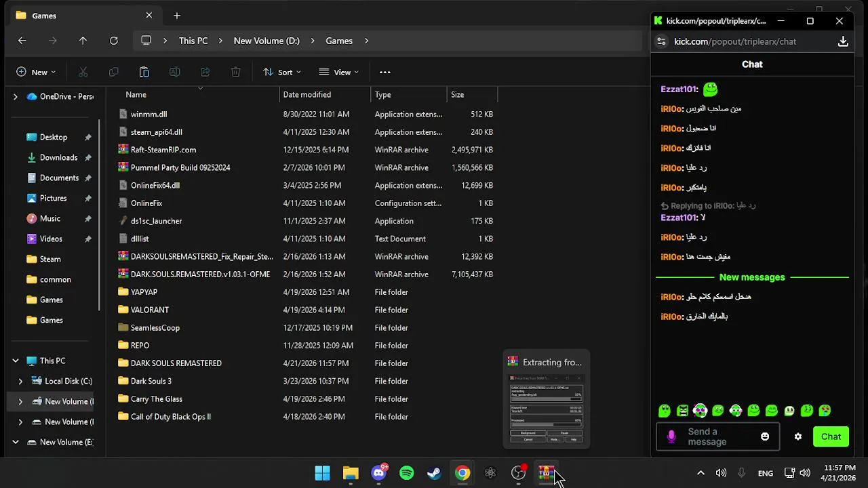Click purple microphone icon in chat input
The image size is (868, 488).
coord(671,436)
